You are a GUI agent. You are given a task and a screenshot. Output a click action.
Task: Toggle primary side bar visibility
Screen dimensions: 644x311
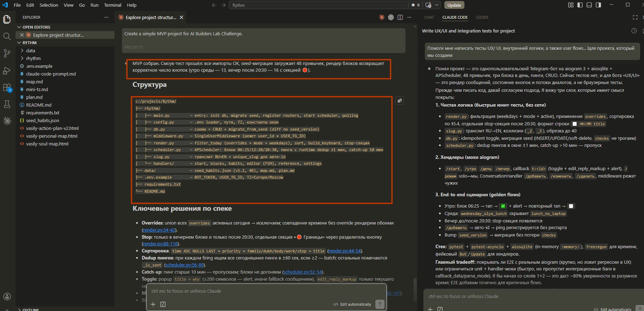pyautogui.click(x=580, y=5)
